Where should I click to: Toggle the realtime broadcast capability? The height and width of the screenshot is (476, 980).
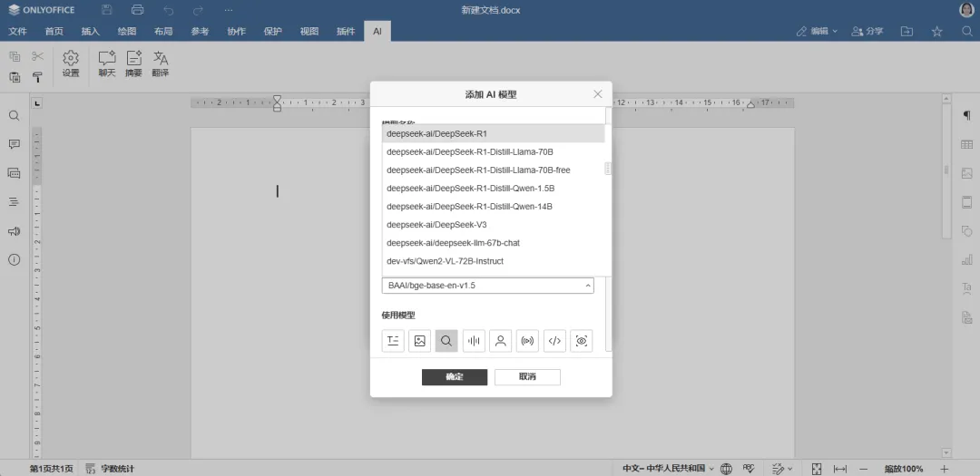coord(527,341)
